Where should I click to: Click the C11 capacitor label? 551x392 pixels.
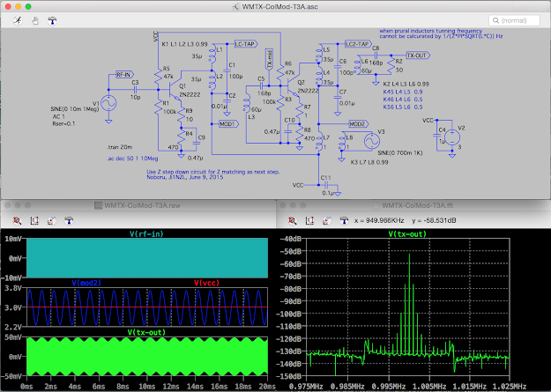325,178
